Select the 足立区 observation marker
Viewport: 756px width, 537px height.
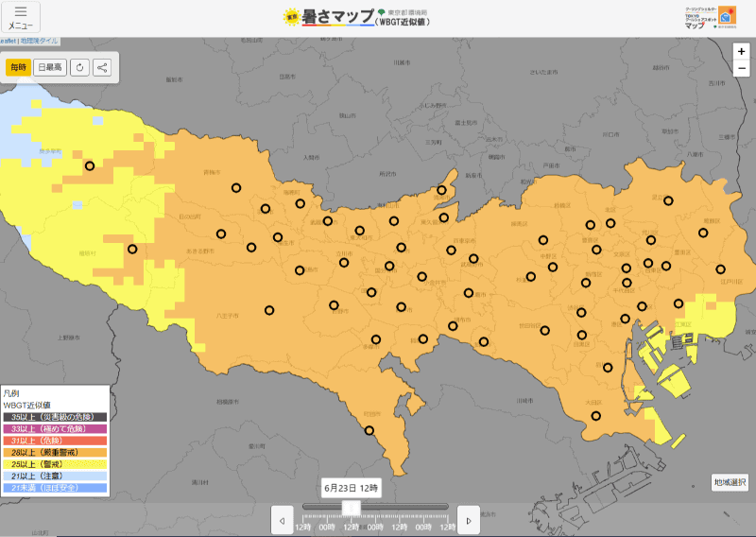[668, 200]
